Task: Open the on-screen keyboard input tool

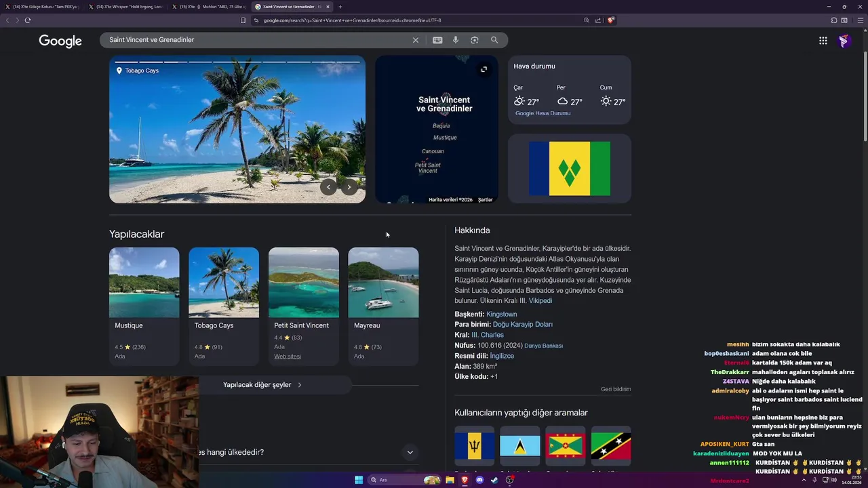Action: point(437,40)
